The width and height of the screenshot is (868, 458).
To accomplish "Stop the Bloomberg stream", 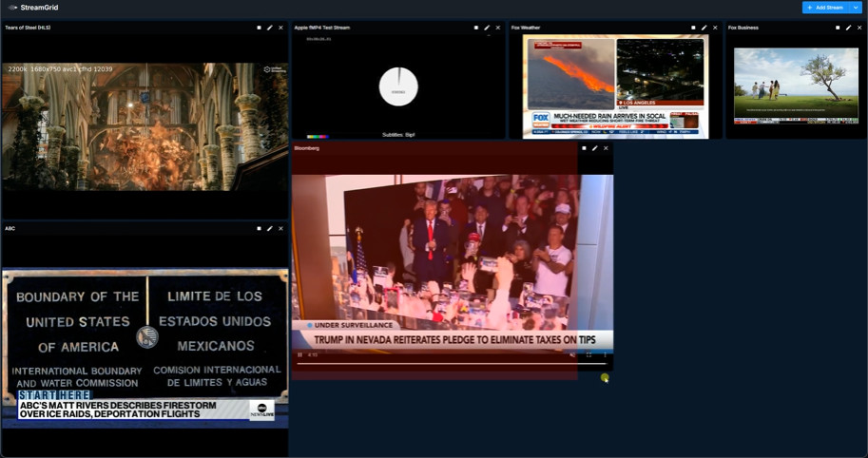I will [x=584, y=148].
